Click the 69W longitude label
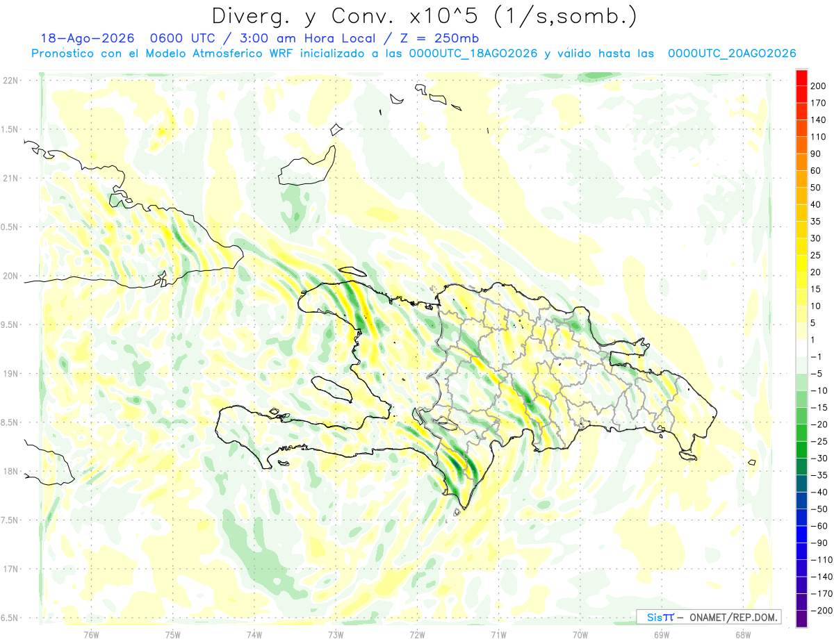Screen dimensions: 834x644 pyautogui.click(x=662, y=634)
